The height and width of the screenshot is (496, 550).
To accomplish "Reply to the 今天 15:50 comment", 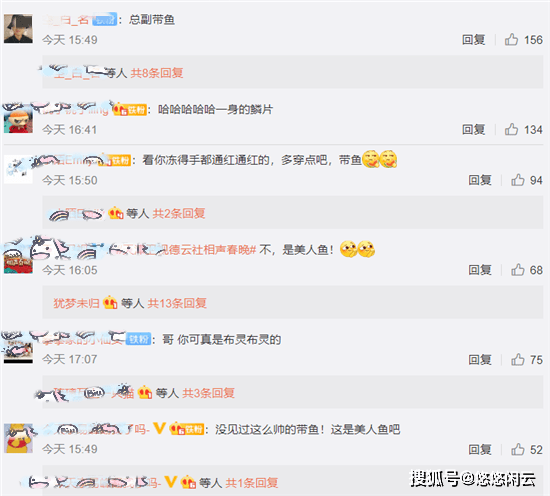I will tap(480, 180).
